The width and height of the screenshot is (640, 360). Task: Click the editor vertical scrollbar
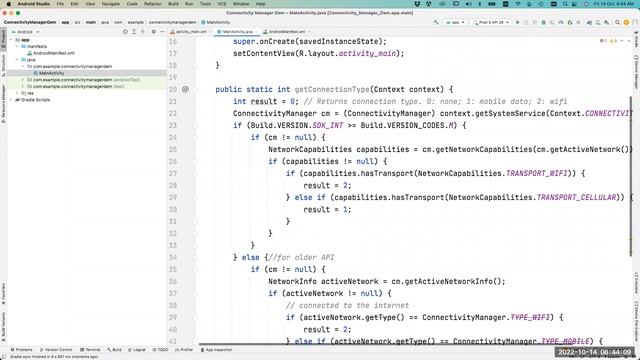pyautogui.click(x=631, y=176)
